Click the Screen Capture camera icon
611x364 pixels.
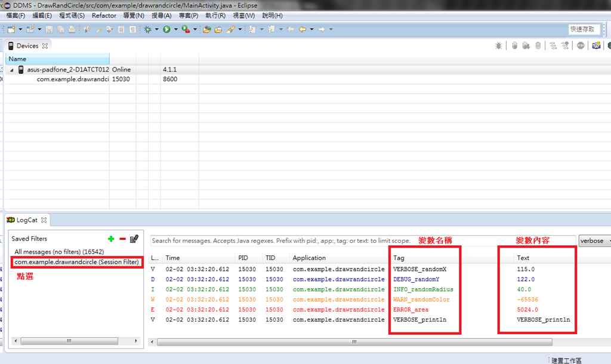pyautogui.click(x=596, y=45)
